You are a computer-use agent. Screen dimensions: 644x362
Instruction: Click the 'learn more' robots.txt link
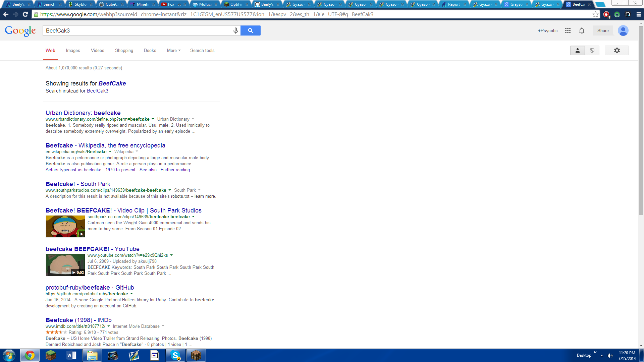click(205, 196)
